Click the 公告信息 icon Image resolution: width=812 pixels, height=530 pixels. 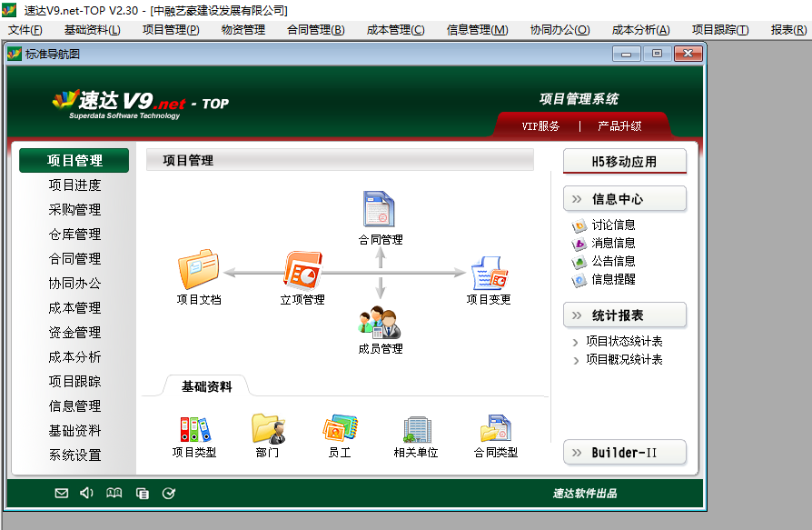tap(579, 262)
